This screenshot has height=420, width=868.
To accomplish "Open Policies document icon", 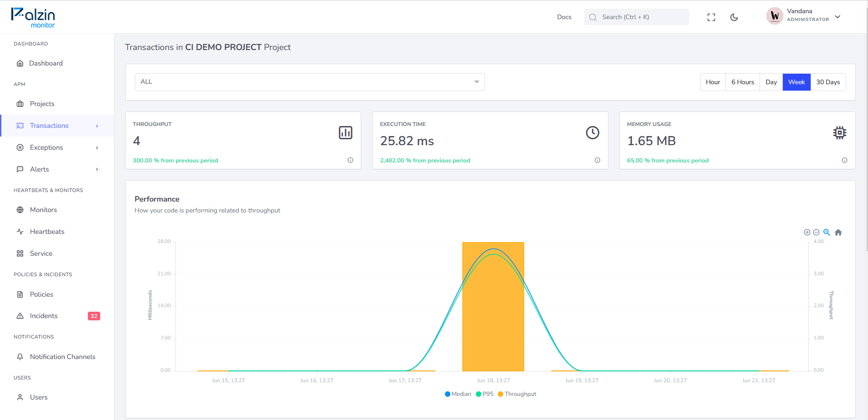I will click(20, 294).
